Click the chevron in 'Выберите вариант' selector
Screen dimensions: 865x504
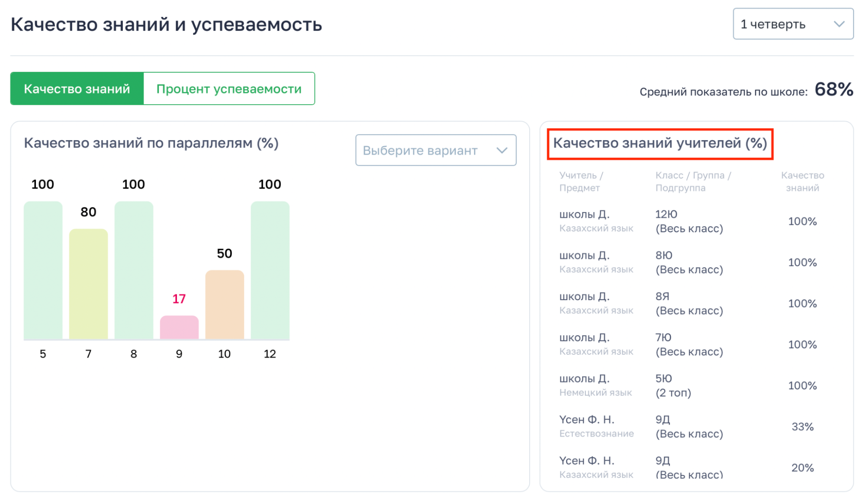502,151
